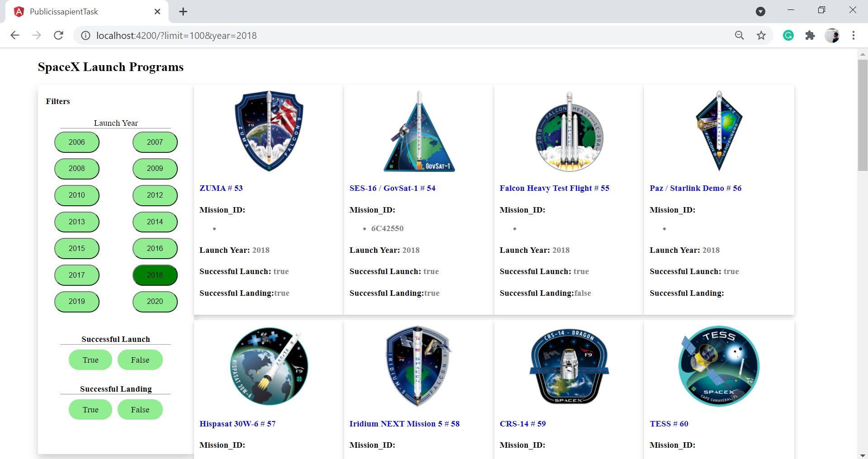Enable the 2006 launch year filter
Screen dimensions: 868x459
[77, 142]
